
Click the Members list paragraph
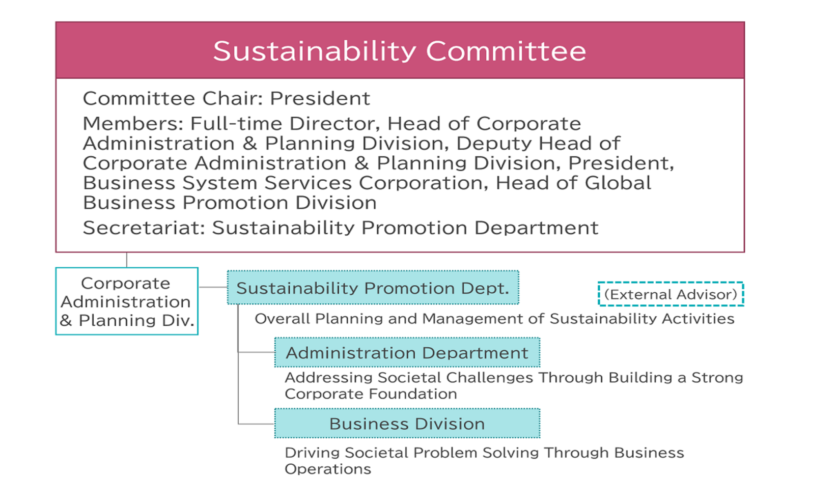coord(378,163)
